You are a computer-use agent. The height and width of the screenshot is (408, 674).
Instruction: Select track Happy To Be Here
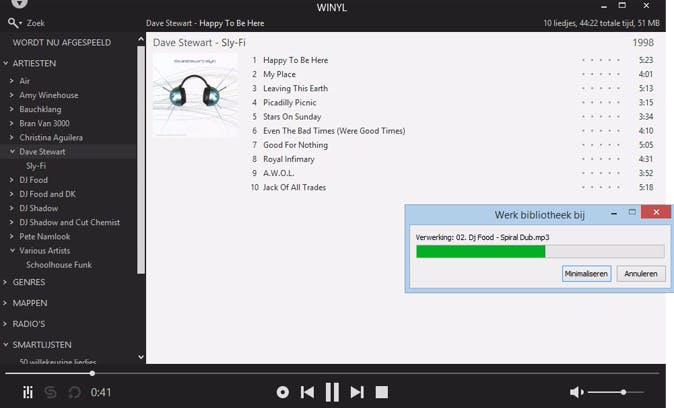[295, 60]
